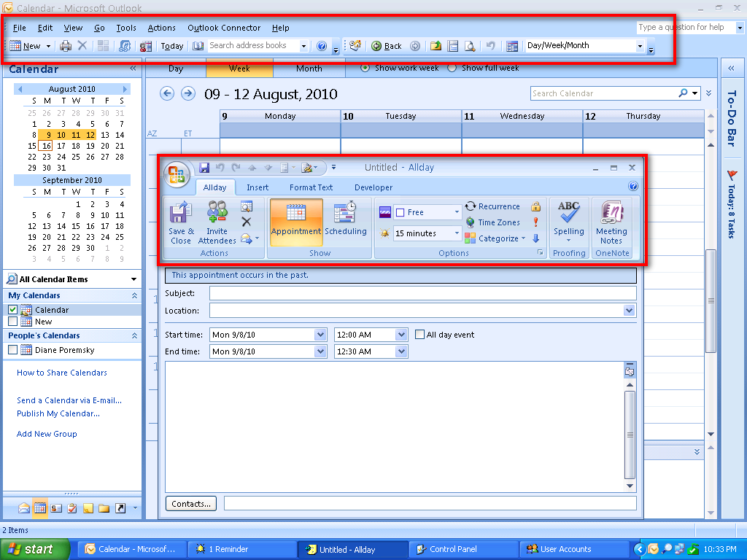
Task: Click the blue Help icon in Outlook toolbar
Action: (322, 46)
